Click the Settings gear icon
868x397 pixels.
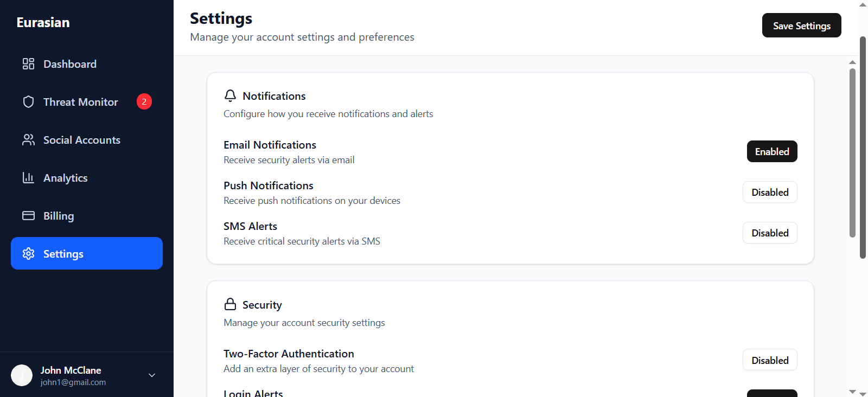point(28,254)
